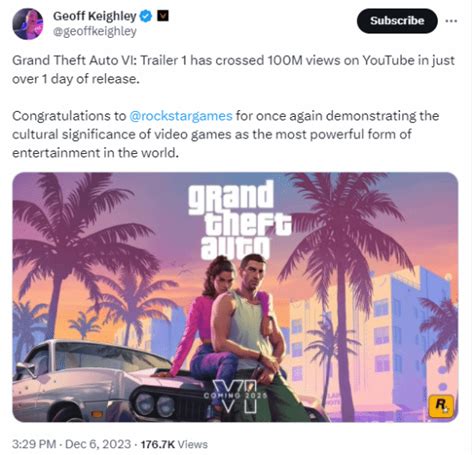Click the Grand Theft Auto title logo
This screenshot has height=455, width=474.
(238, 220)
